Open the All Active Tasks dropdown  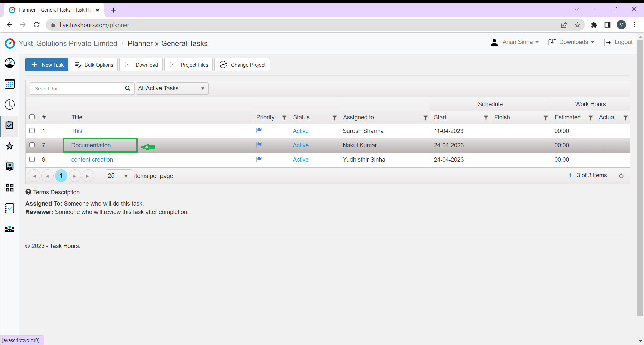pos(172,88)
